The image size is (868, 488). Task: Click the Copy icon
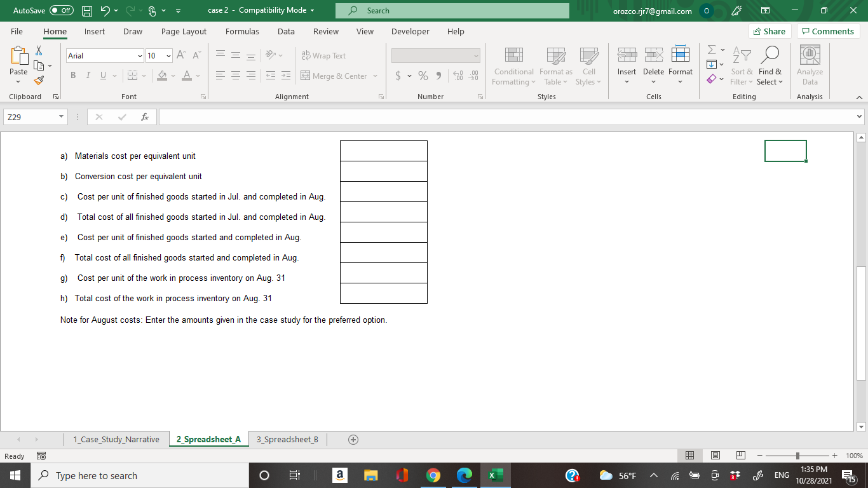coord(39,65)
